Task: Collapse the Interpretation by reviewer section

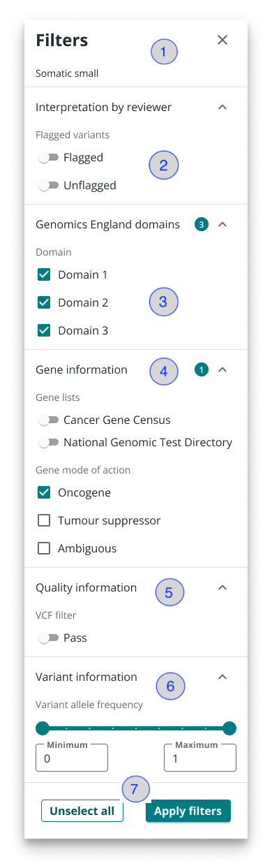Action: (222, 108)
